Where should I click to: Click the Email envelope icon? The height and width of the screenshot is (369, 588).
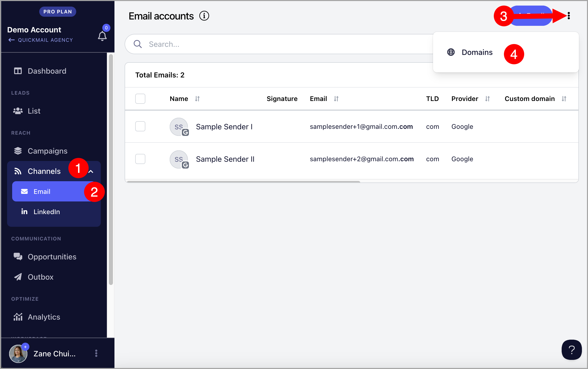pos(24,191)
